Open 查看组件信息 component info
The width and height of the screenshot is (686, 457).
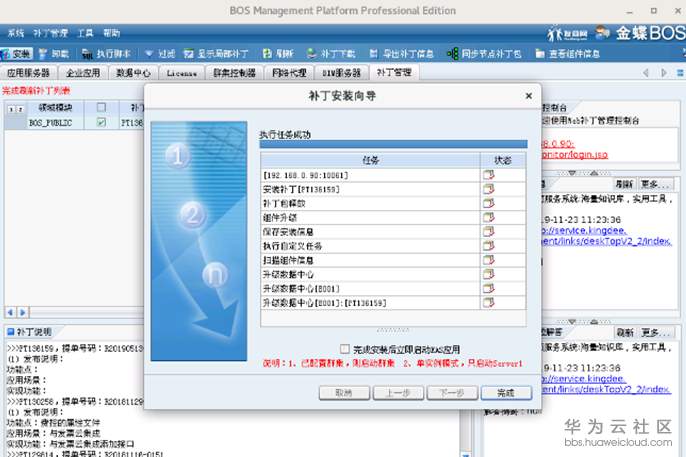[540, 54]
